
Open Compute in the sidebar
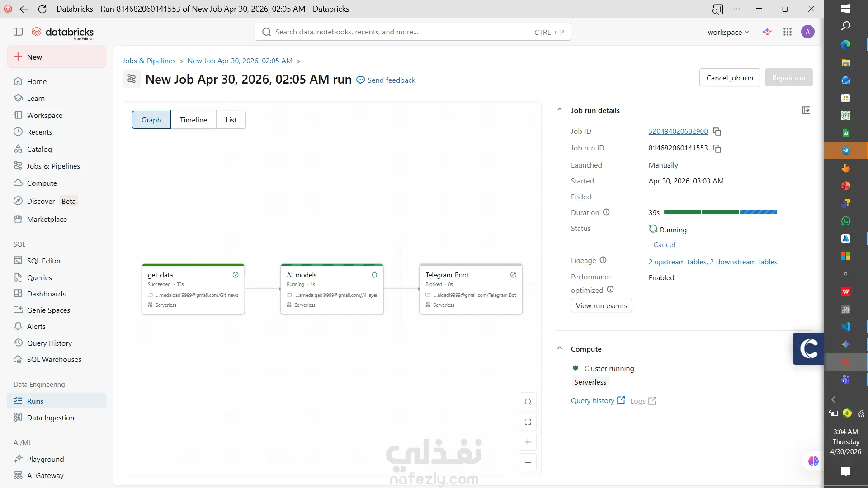click(x=57, y=183)
